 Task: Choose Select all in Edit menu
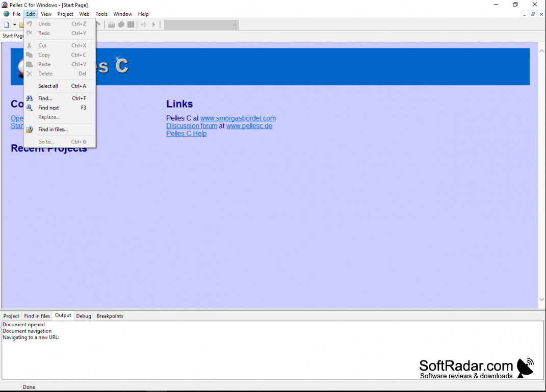pyautogui.click(x=60, y=86)
